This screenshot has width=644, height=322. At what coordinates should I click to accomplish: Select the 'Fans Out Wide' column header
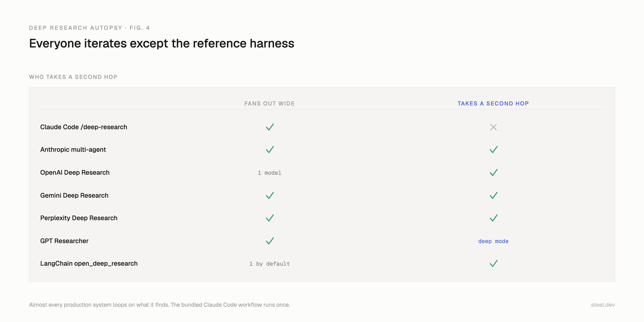coord(269,103)
